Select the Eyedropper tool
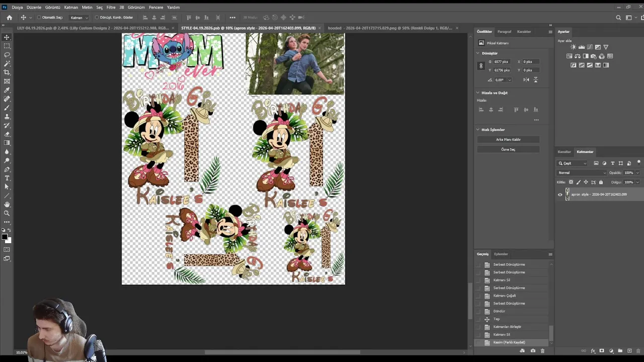Viewport: 644px width, 362px height. click(7, 90)
